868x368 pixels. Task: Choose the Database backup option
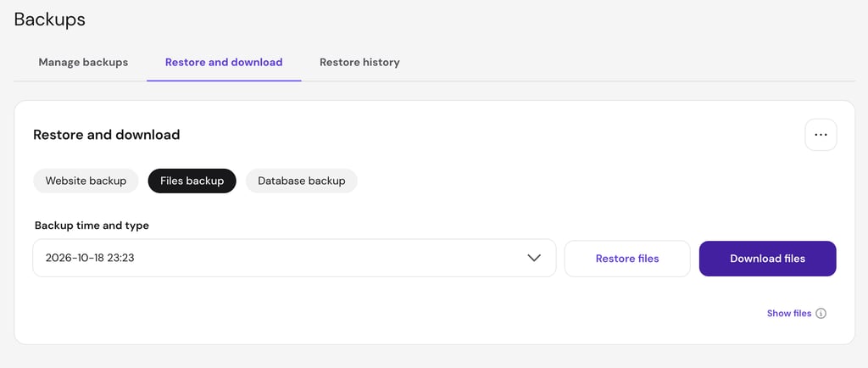[x=302, y=181]
